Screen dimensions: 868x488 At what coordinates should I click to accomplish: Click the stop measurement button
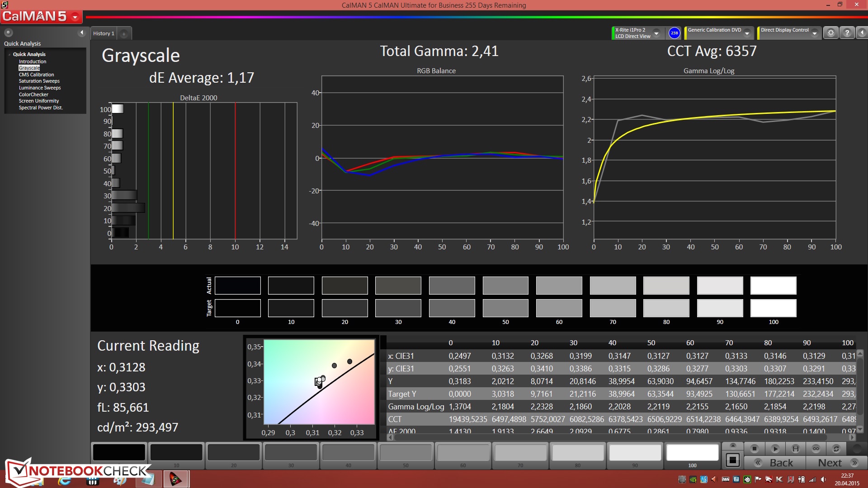[754, 449]
